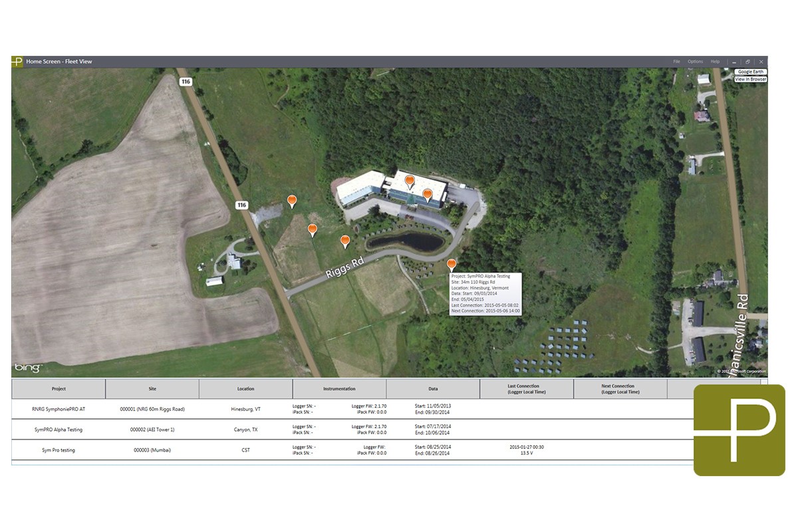The width and height of the screenshot is (798, 532).
Task: Select the site 000002 (AEI Tower 1) row
Action: [x=152, y=430]
